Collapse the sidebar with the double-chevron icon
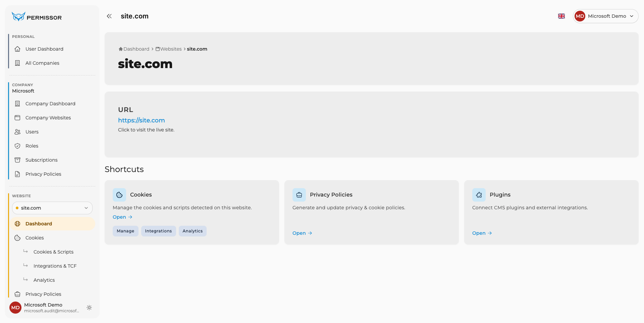 [x=109, y=16]
